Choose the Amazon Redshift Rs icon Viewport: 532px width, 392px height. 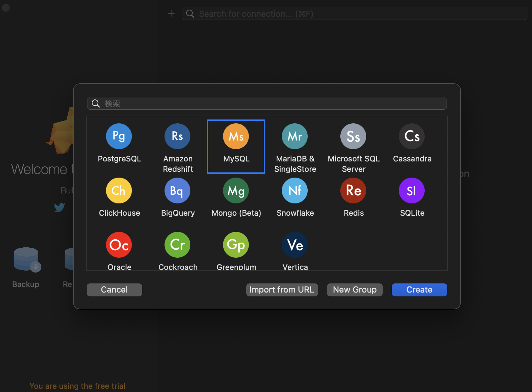pyautogui.click(x=177, y=136)
